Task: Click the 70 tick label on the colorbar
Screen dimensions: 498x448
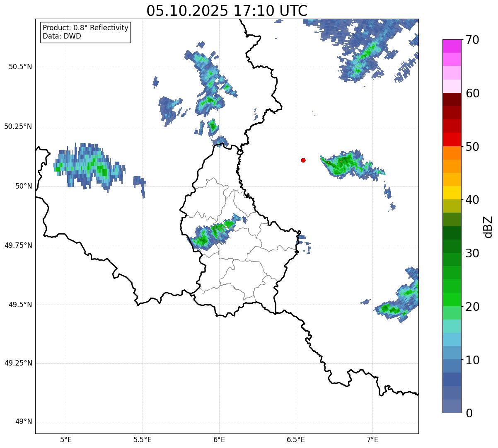Action: tap(472, 40)
